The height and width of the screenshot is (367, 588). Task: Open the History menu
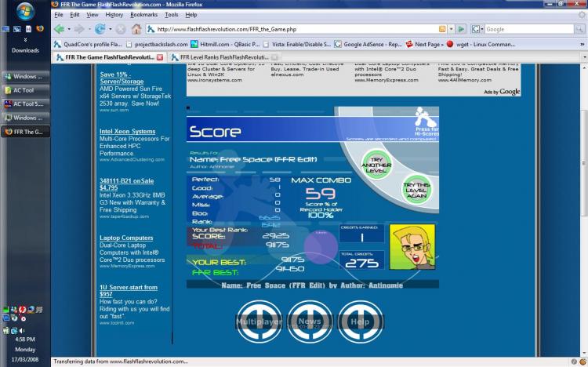[114, 14]
